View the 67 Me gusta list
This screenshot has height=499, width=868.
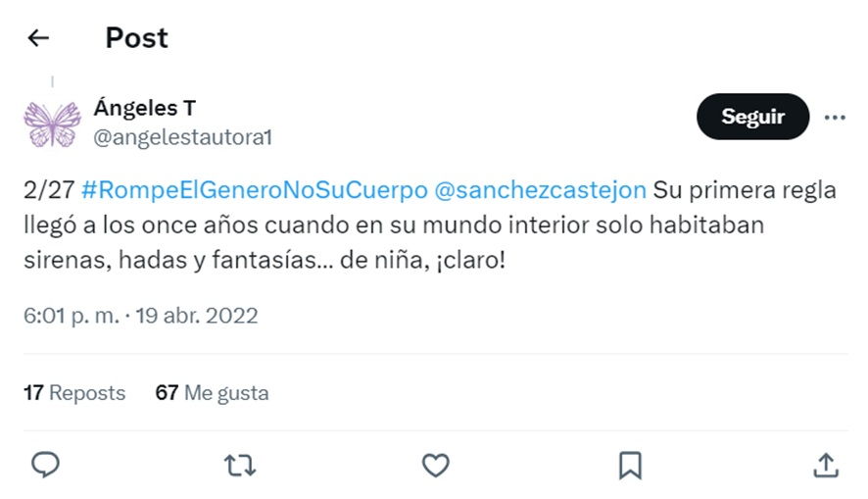pos(212,393)
